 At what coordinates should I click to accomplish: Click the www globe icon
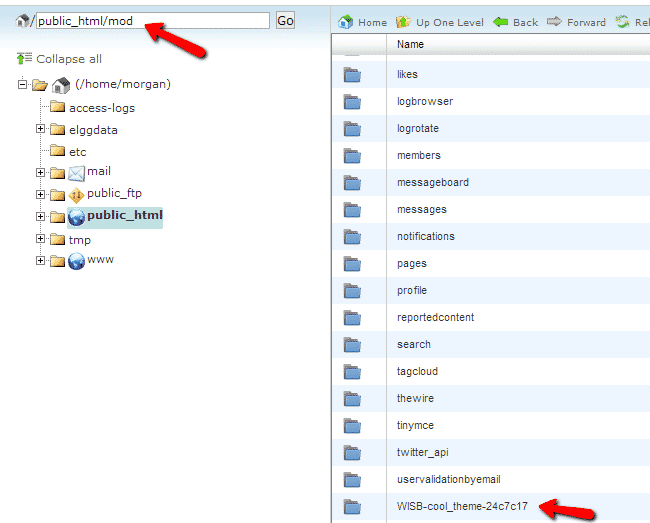[x=76, y=262]
